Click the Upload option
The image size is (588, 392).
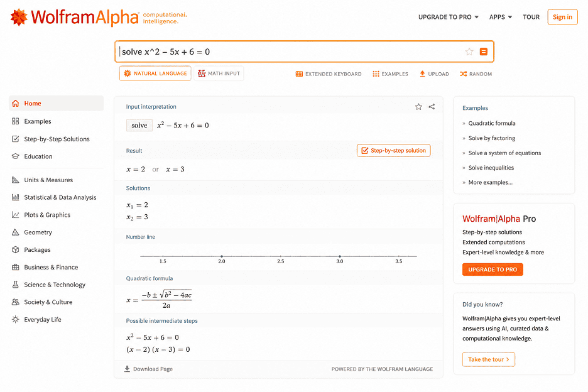pos(434,74)
